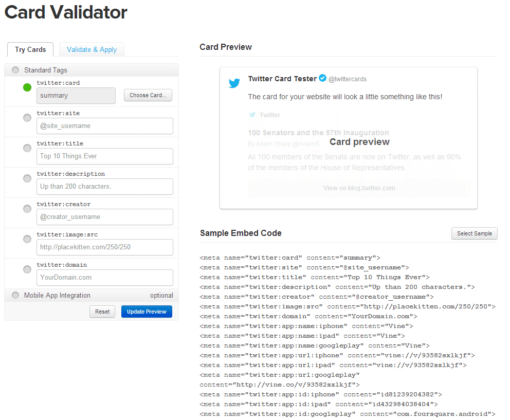
Task: Click the status circle next to twitter:creator
Action: click(27, 208)
